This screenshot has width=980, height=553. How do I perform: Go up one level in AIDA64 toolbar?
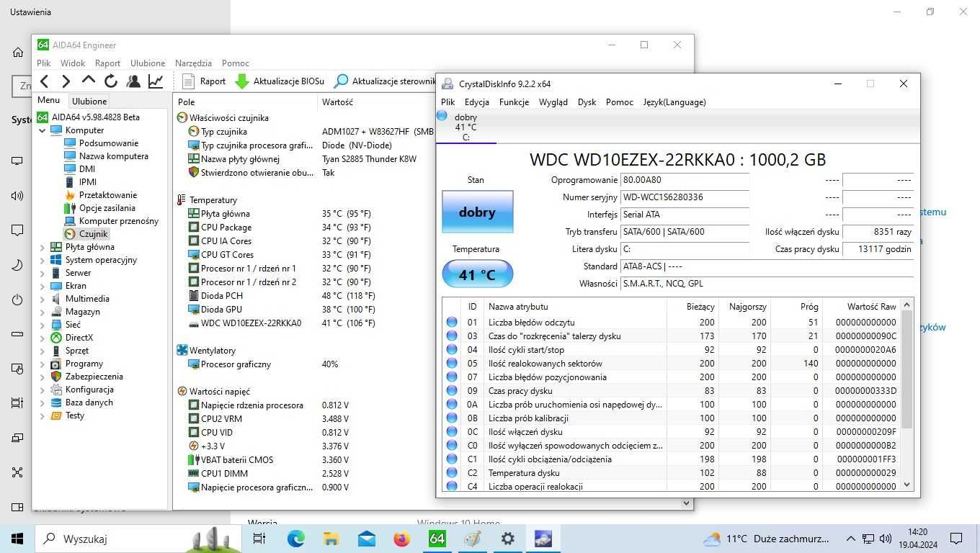click(89, 81)
